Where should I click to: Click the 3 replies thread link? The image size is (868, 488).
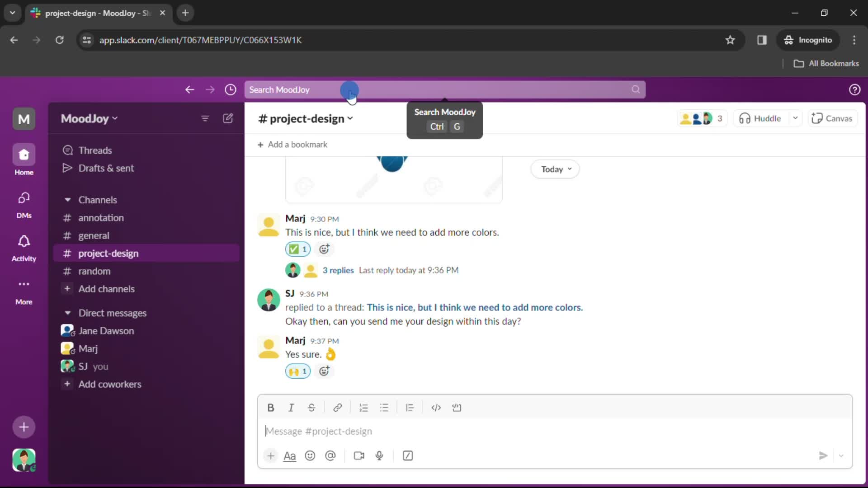click(x=339, y=270)
